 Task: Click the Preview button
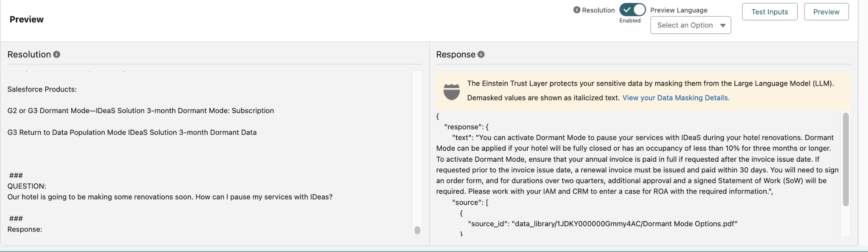coord(826,12)
